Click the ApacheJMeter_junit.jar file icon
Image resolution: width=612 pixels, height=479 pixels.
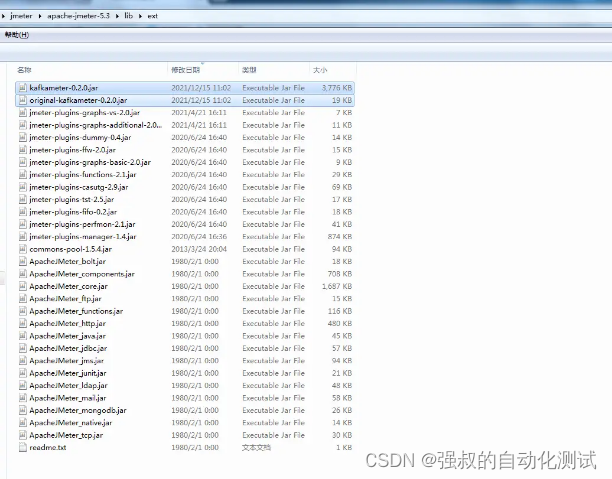[23, 373]
